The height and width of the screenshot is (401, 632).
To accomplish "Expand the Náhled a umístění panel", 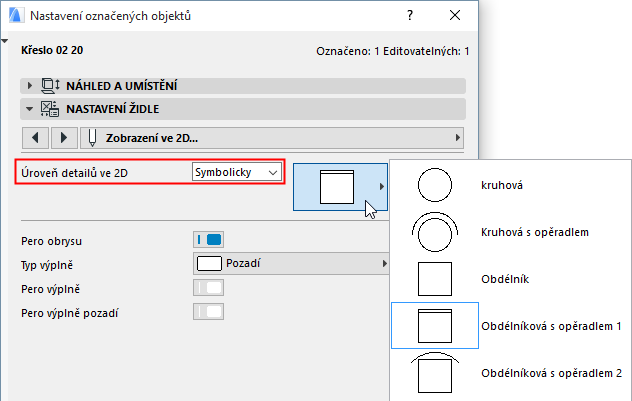I will [x=31, y=87].
